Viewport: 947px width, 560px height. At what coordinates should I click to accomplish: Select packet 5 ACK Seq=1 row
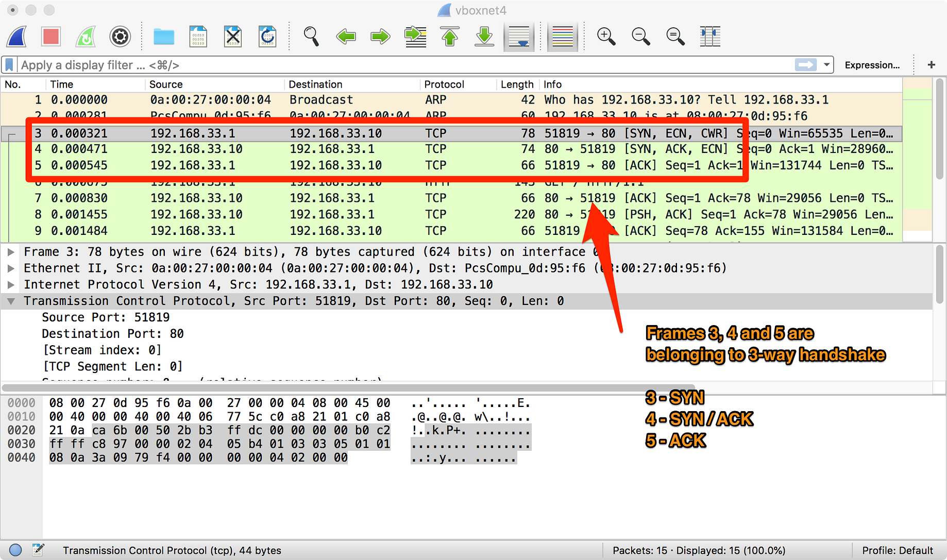click(451, 165)
